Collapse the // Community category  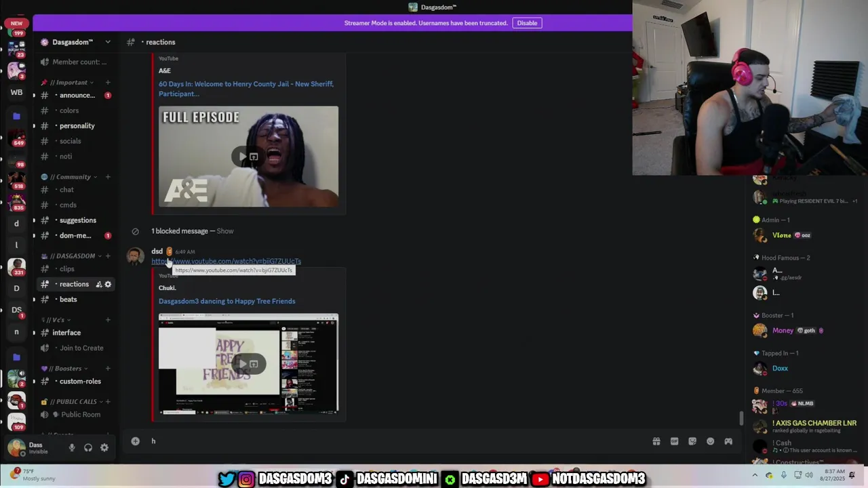point(70,177)
